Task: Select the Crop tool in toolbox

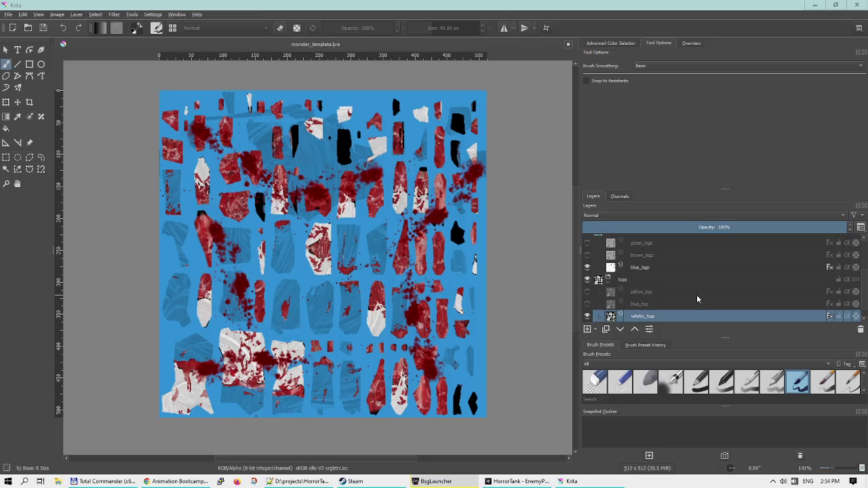Action: [x=29, y=102]
